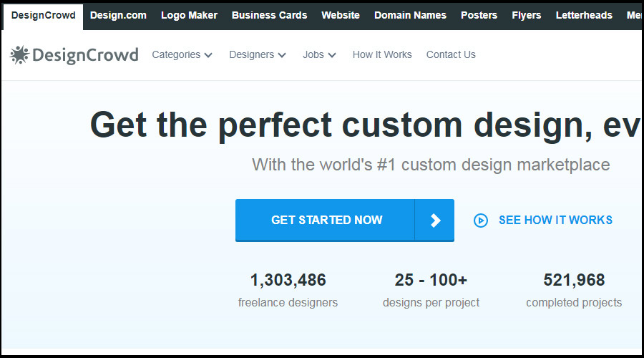Image resolution: width=644 pixels, height=358 pixels.
Task: Click the play circle icon
Action: [x=481, y=221]
